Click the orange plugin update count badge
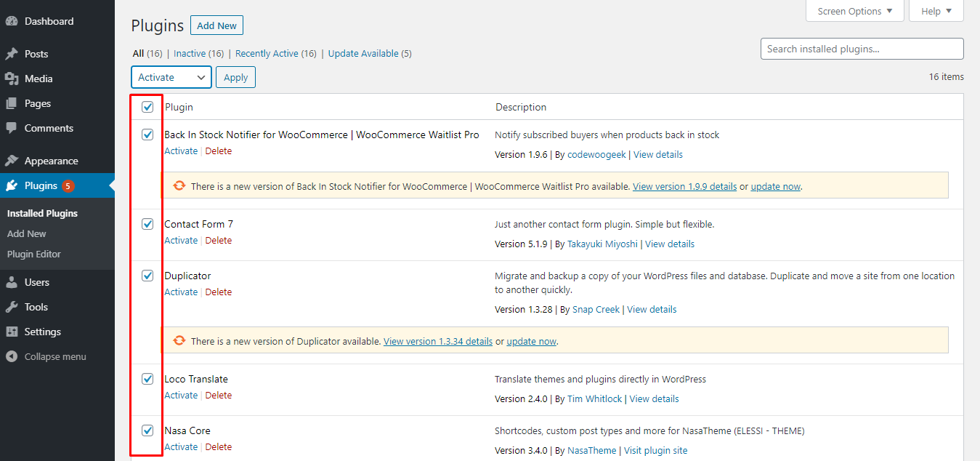Image resolution: width=980 pixels, height=461 pixels. pyautogui.click(x=68, y=185)
